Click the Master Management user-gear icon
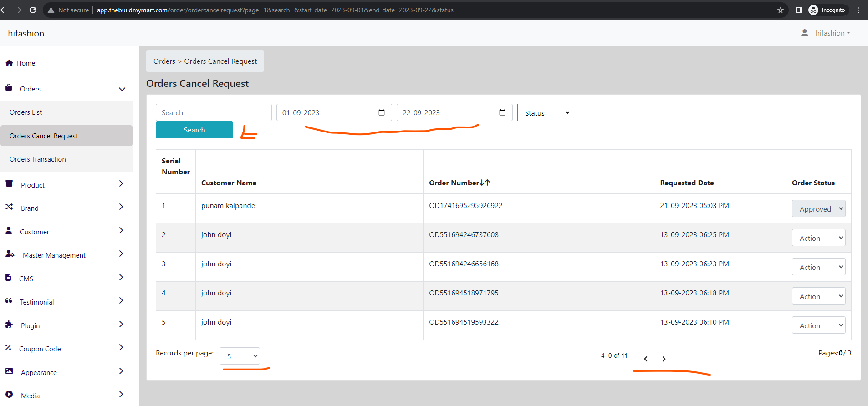 click(x=10, y=254)
